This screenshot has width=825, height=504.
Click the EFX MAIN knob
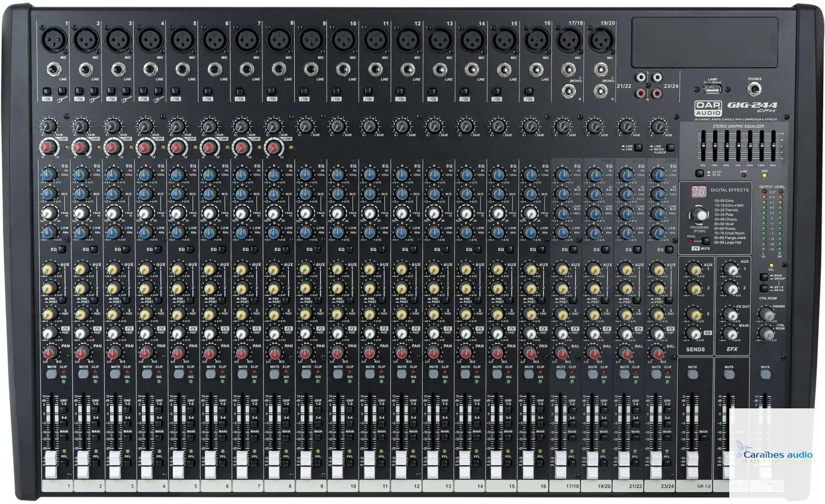point(730,333)
